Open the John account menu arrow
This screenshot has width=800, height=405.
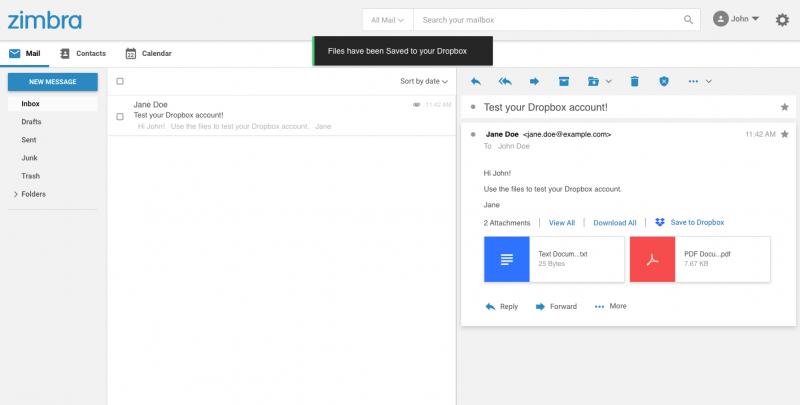(x=755, y=19)
